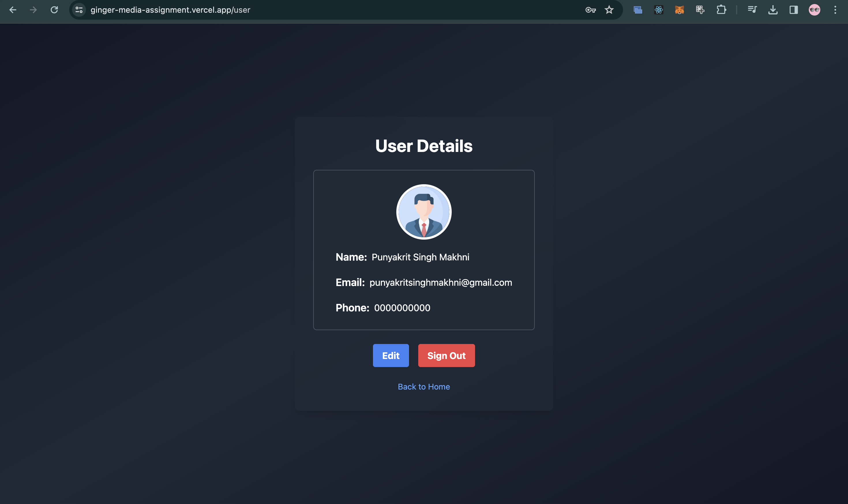The image size is (848, 504).
Task: Click the URL address bar text
Action: tap(170, 10)
